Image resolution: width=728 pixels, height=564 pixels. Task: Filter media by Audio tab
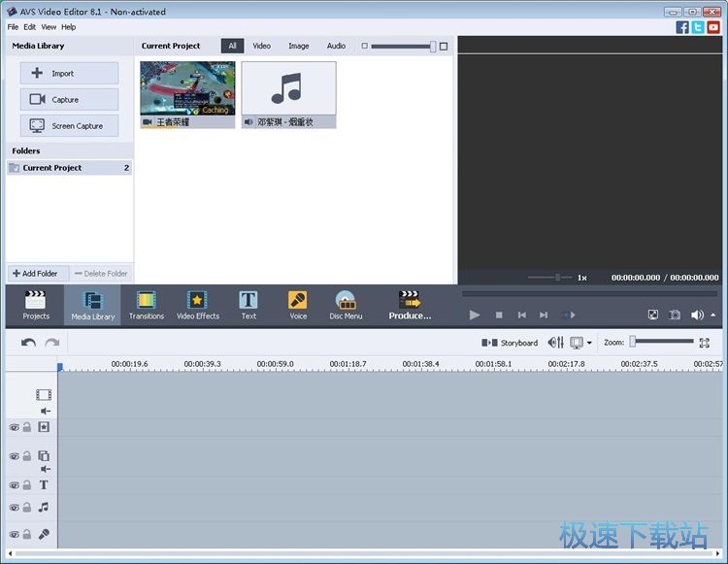pos(336,46)
